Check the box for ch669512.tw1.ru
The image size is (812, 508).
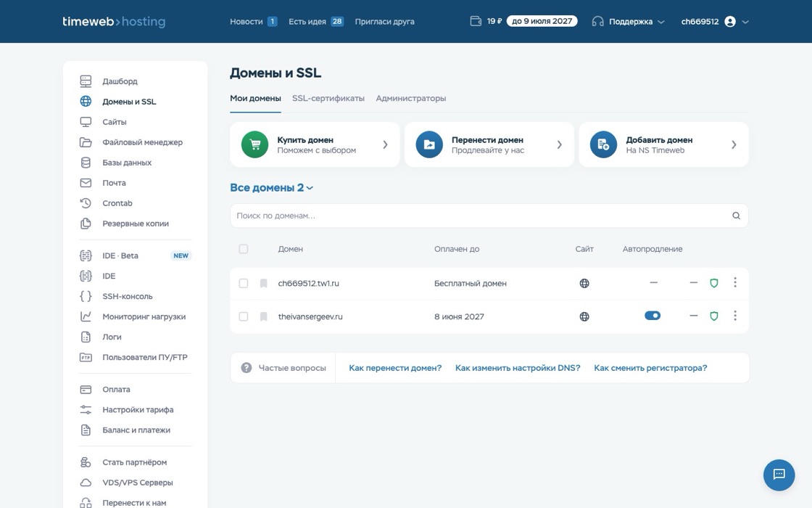pyautogui.click(x=244, y=283)
